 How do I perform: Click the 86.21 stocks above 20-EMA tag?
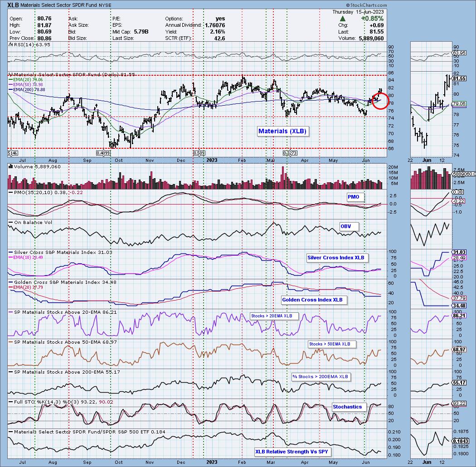[459, 316]
